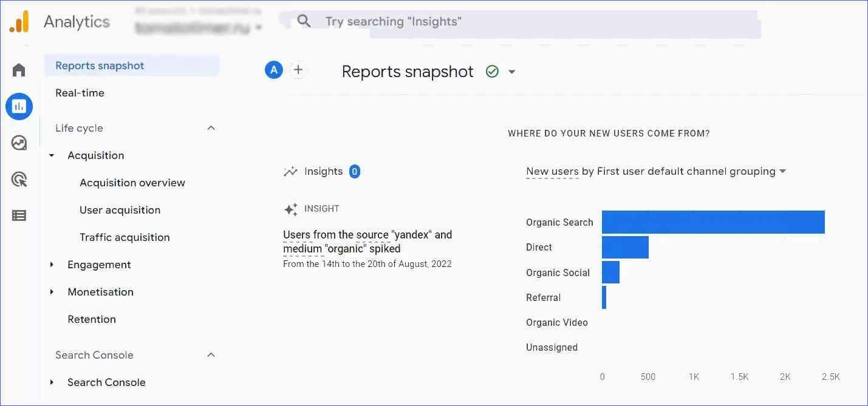Select the Reports icon in the sidebar
Image resolution: width=868 pixels, height=406 pixels.
coord(19,106)
